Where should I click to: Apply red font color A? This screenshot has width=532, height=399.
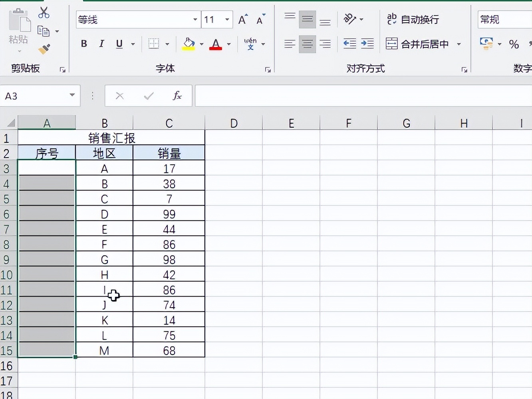coord(216,44)
